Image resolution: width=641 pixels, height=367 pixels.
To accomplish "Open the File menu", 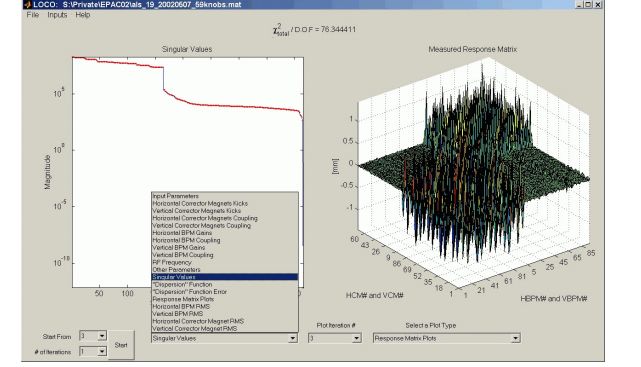I will coord(33,15).
